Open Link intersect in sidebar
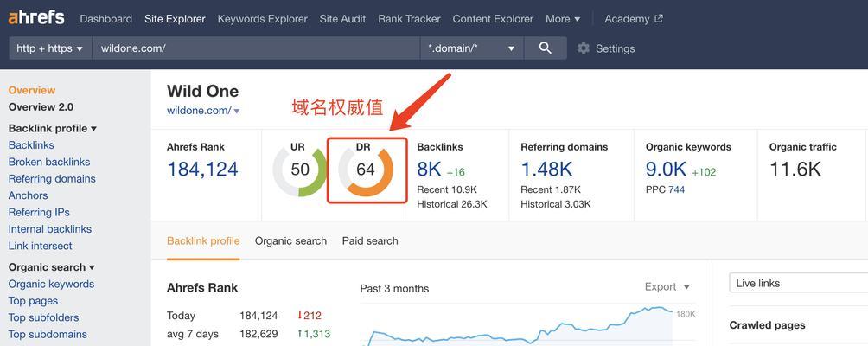 pos(40,246)
